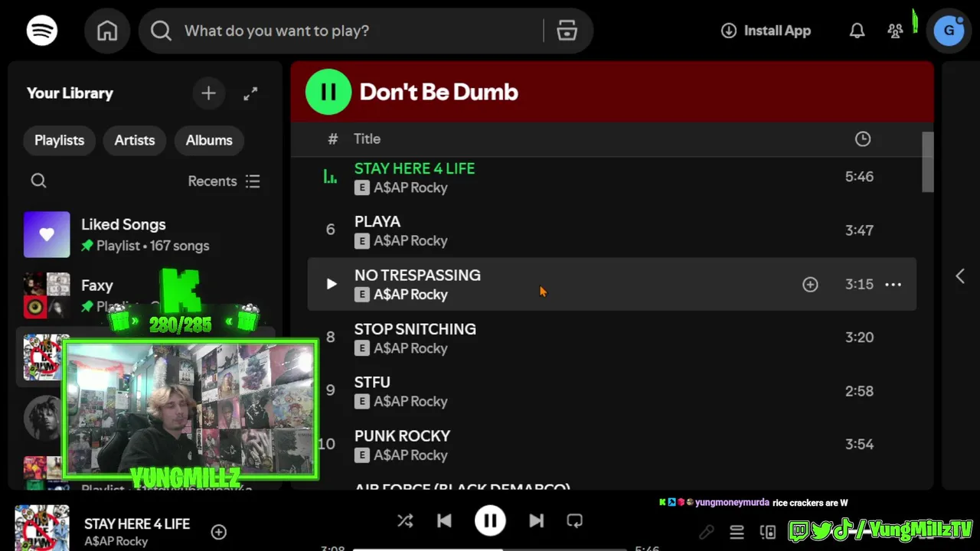The width and height of the screenshot is (980, 551).
Task: Click the Faxy playlist cover thumbnail
Action: 47,295
